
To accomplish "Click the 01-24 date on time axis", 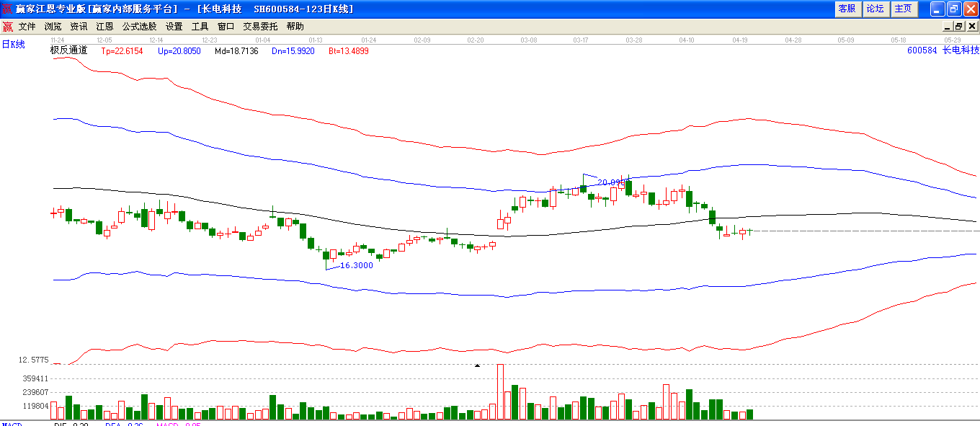I will [369, 40].
